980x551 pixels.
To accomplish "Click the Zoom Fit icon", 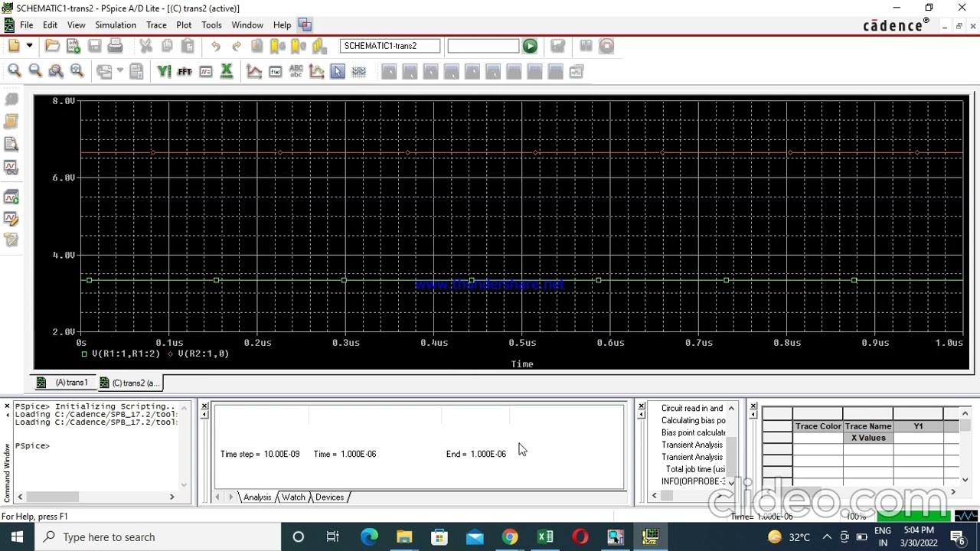I will (77, 71).
